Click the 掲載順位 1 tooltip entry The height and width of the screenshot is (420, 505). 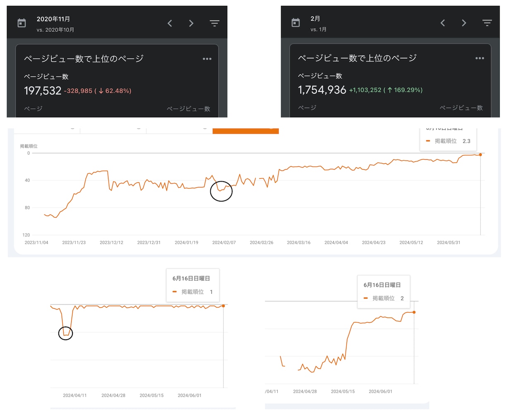[x=193, y=292]
